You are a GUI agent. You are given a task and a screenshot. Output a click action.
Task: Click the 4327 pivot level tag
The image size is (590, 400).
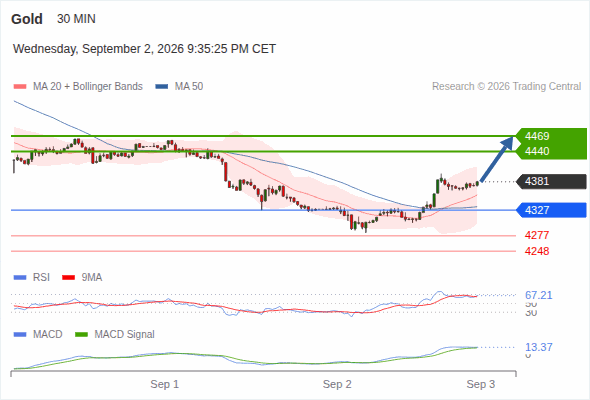(x=551, y=210)
